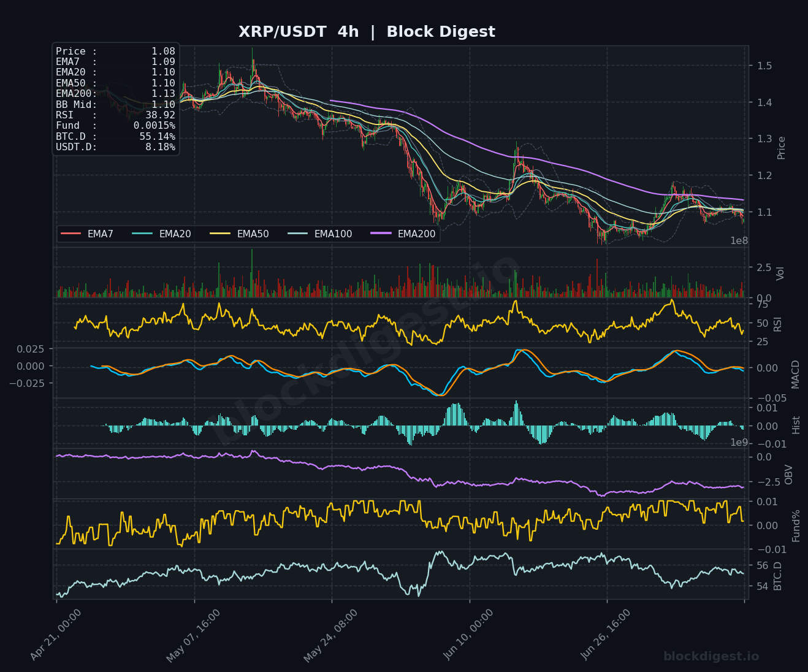Click the Jun 26, 16:00 date label
Screen dimensions: 808x672
[x=606, y=635]
